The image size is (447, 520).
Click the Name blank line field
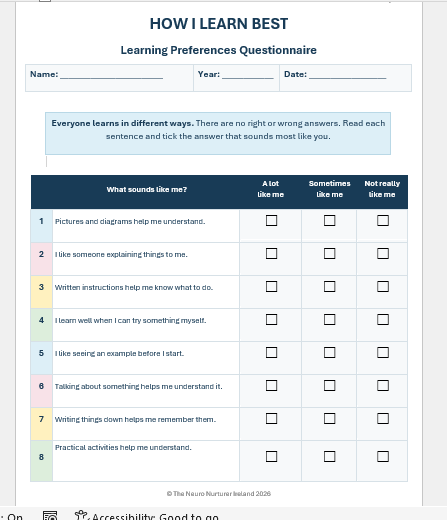(x=111, y=75)
